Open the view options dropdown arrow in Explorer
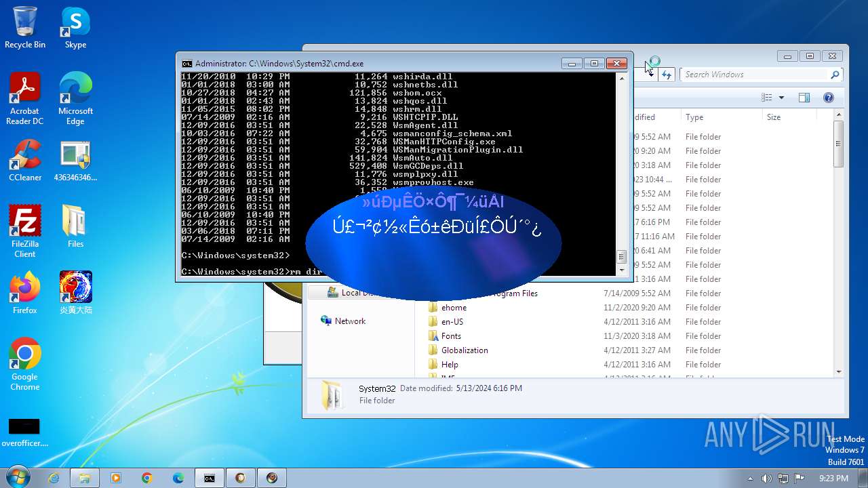 click(x=781, y=98)
